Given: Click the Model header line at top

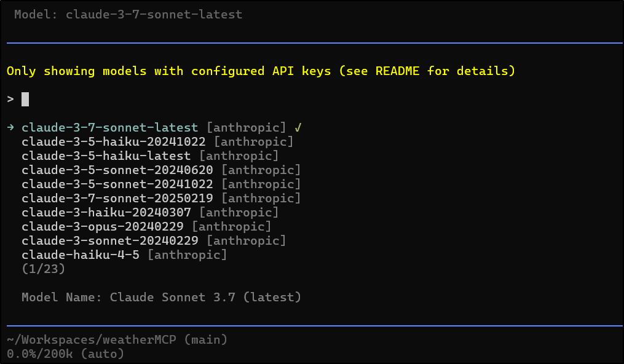Looking at the screenshot, I should pyautogui.click(x=128, y=14).
